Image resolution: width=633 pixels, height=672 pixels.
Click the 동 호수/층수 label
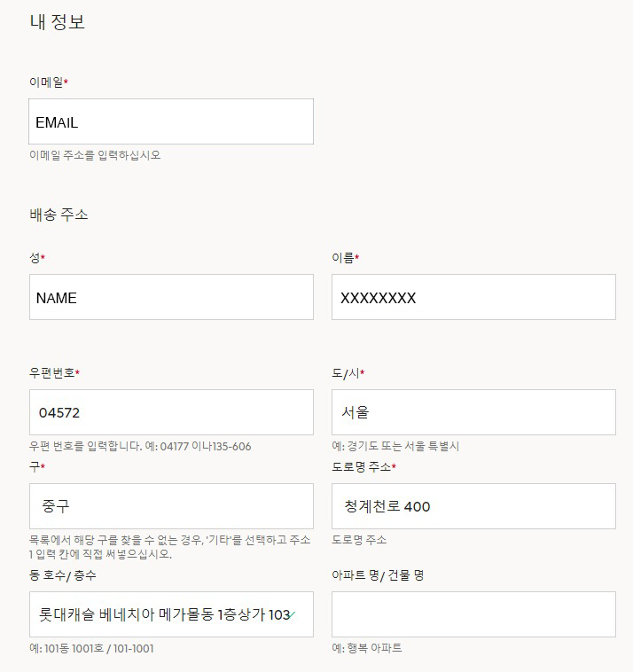63,575
